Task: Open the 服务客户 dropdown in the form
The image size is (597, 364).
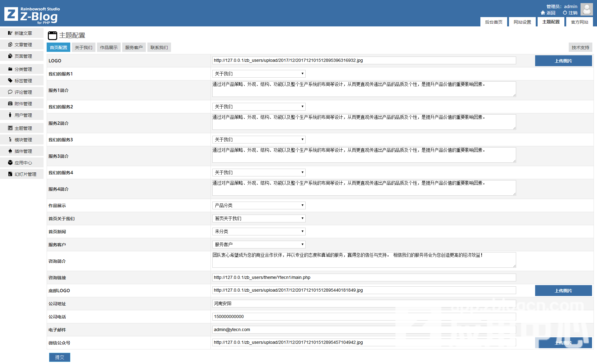Action: (259, 244)
